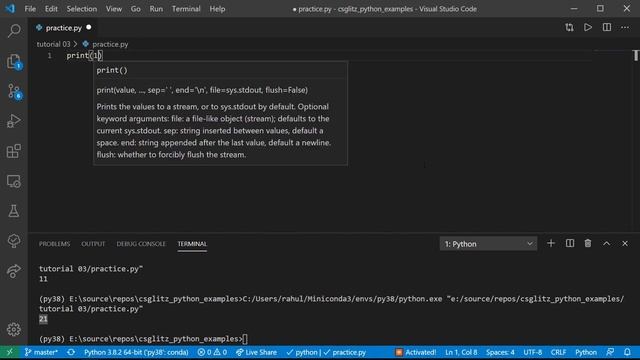Viewport: 640px width, 360px height.
Task: Start Live Share from status bar
Action: pyautogui.click(x=256, y=352)
